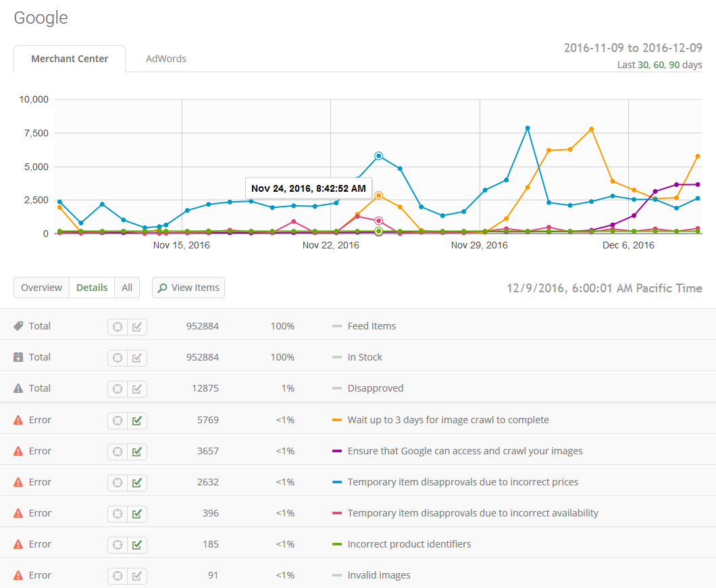This screenshot has height=588, width=716.
Task: Click the tag icon beside Feed Items total
Action: tap(18, 326)
